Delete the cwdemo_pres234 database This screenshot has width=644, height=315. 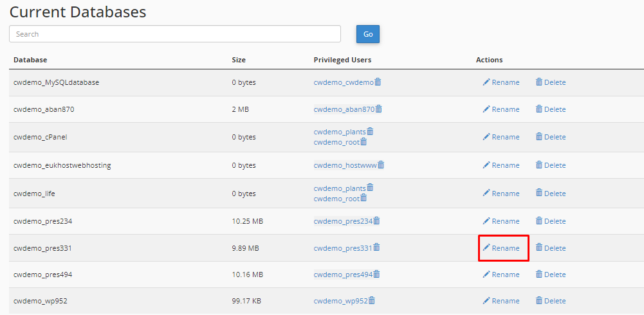click(x=551, y=222)
